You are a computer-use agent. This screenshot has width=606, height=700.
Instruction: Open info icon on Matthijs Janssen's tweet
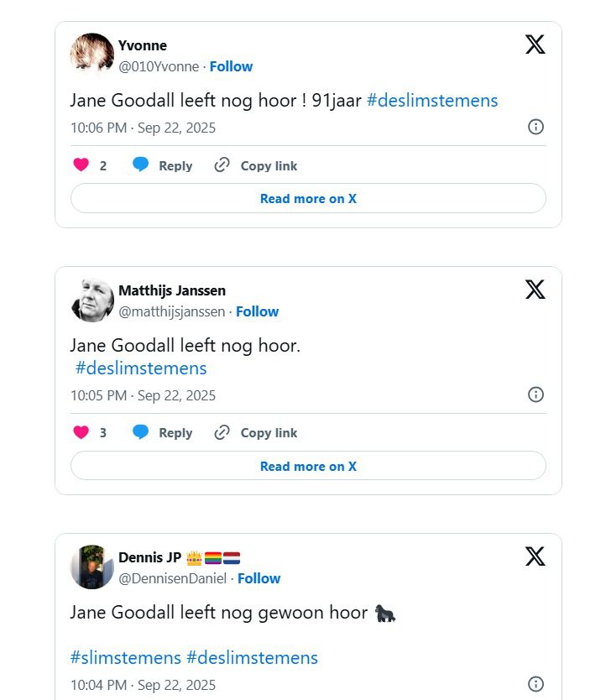[535, 394]
